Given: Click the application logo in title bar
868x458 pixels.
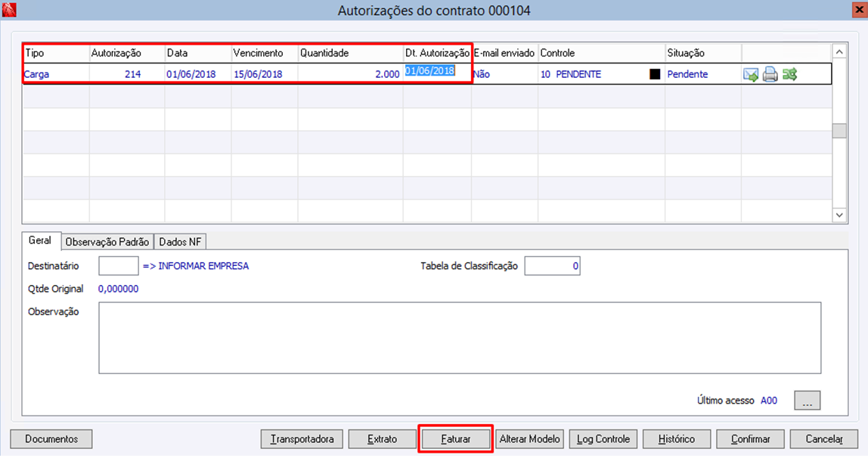Looking at the screenshot, I should 9,9.
